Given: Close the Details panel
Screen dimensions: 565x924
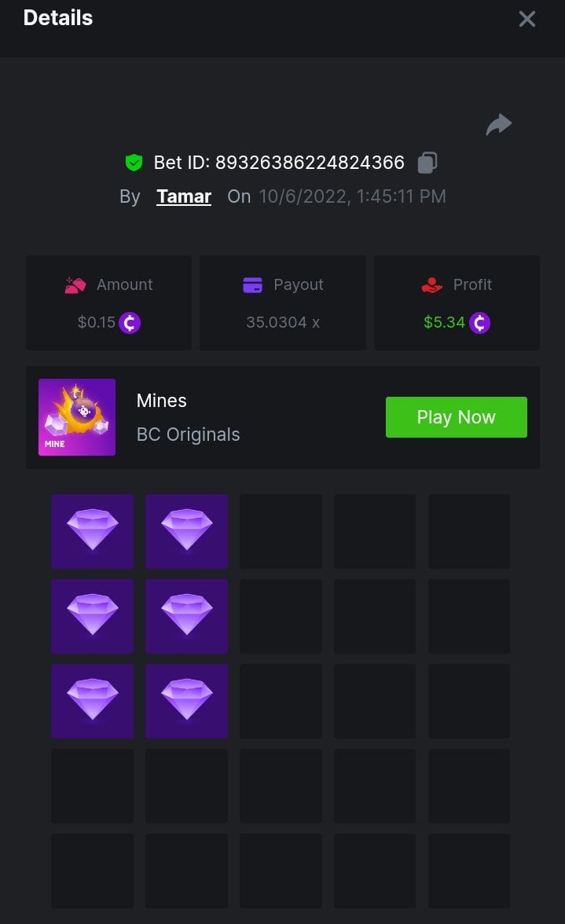Looking at the screenshot, I should tap(526, 19).
